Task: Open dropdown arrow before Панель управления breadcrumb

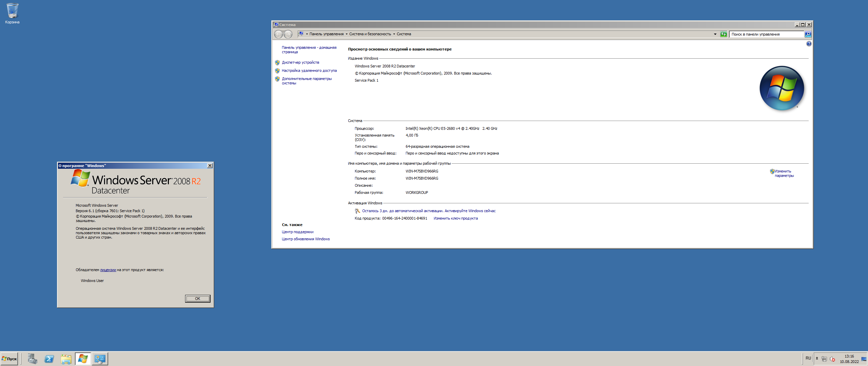Action: [x=307, y=34]
